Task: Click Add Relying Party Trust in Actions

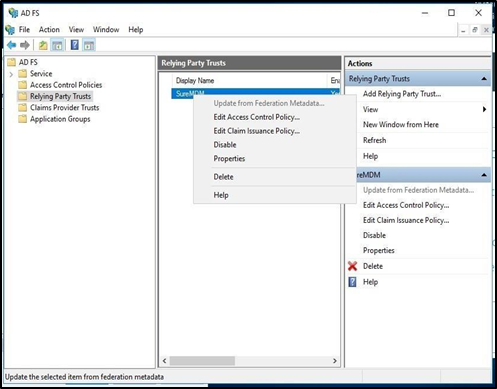Action: click(x=402, y=94)
